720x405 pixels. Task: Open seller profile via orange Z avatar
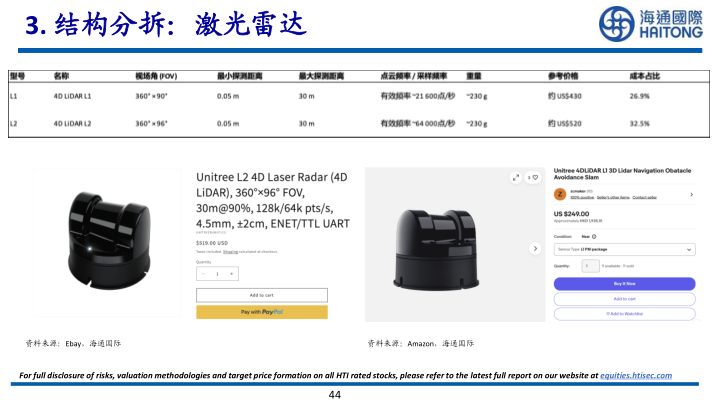point(560,194)
